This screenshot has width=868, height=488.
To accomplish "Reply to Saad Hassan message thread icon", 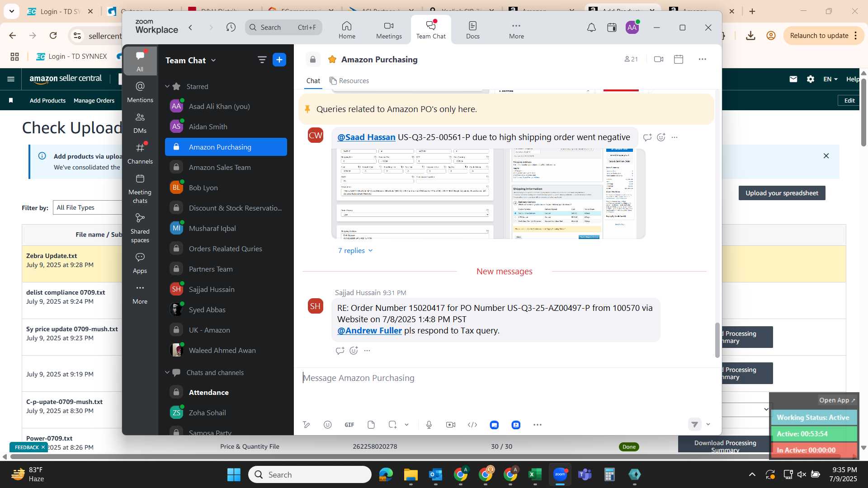I will point(647,137).
